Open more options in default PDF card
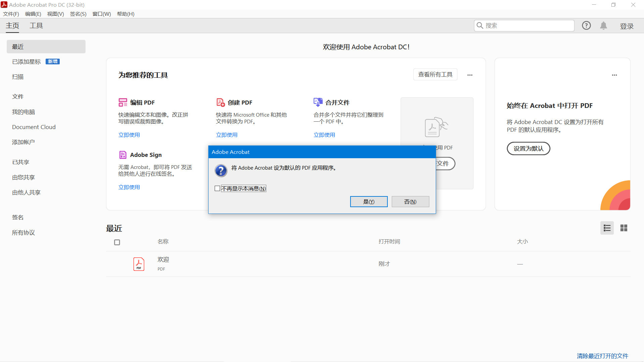Screen dimensions: 644x362 point(614,75)
